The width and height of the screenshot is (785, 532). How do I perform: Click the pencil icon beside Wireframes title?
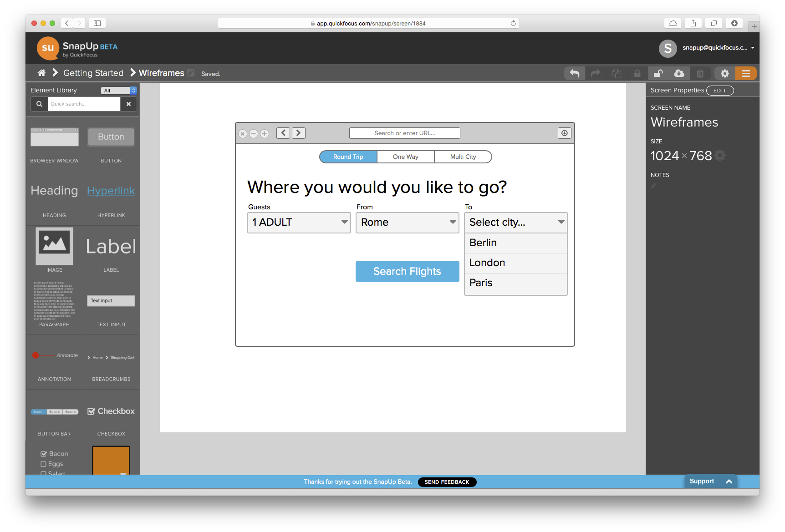tap(191, 73)
